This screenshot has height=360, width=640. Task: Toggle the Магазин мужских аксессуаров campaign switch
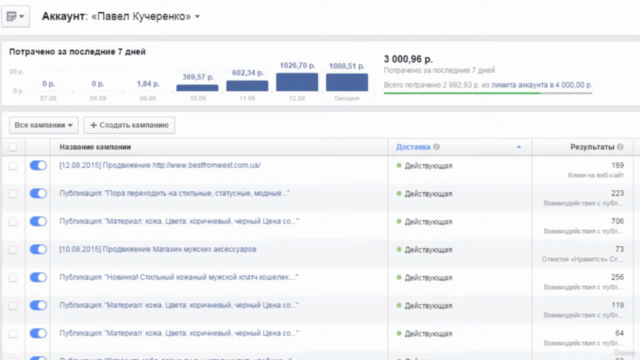coord(38,249)
